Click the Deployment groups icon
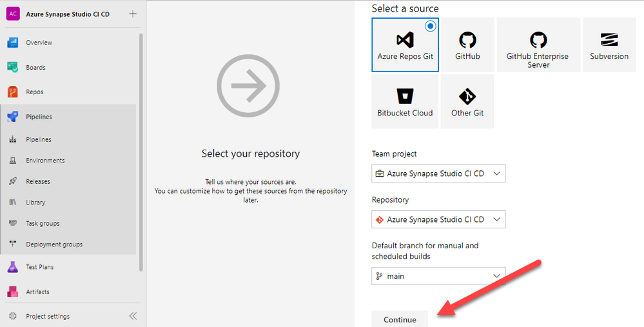Screen dimensions: 644x327 13,244
